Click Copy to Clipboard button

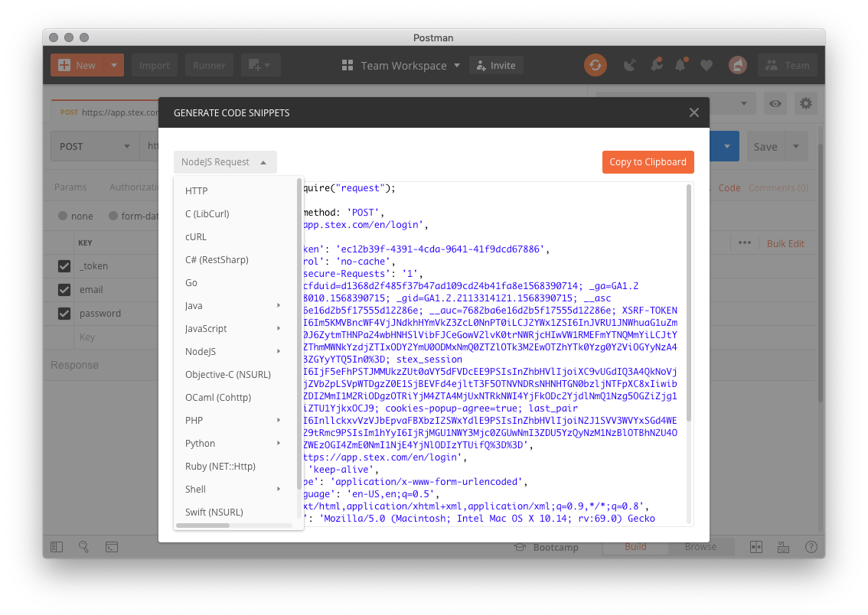(x=648, y=162)
